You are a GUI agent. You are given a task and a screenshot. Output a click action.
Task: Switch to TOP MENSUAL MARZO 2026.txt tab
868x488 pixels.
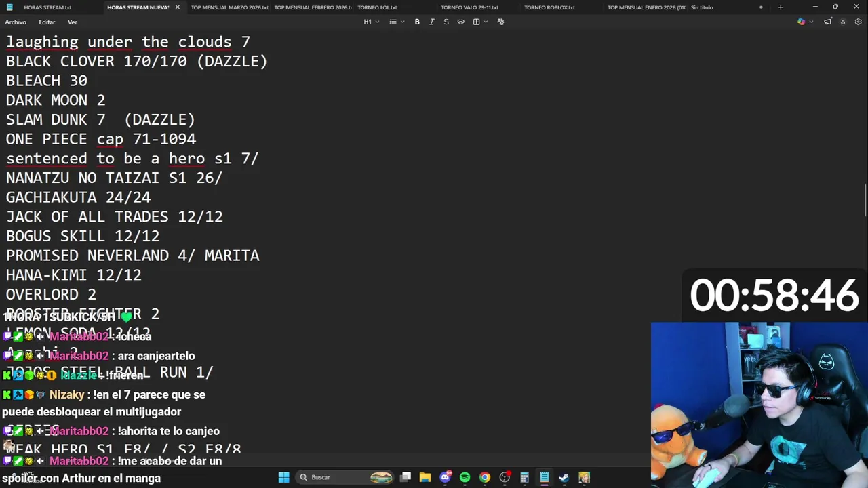coord(230,7)
